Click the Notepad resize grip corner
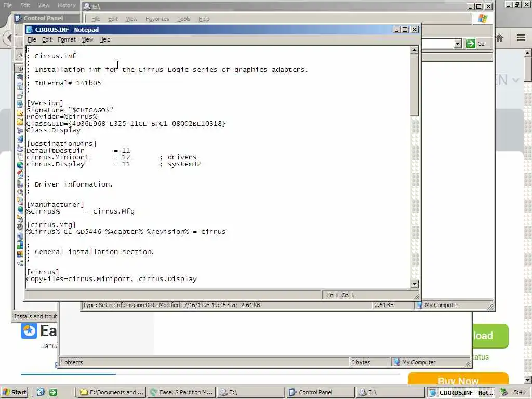This screenshot has height=399, width=532. tap(416, 297)
